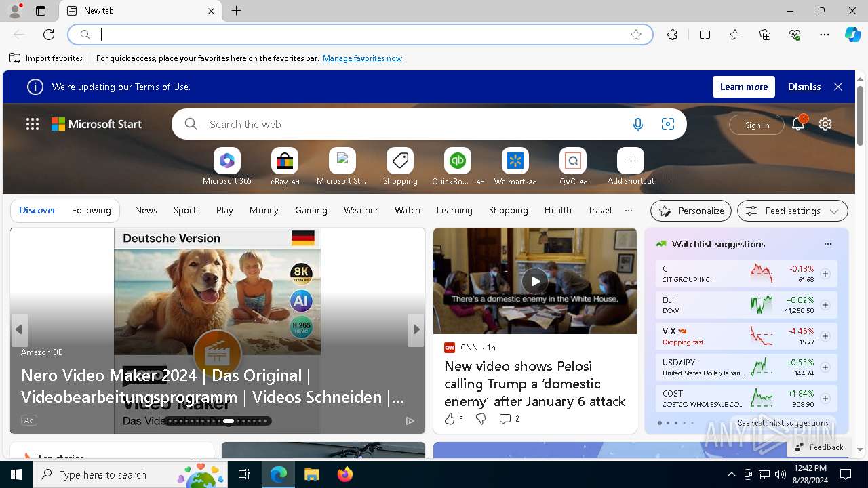Viewport: 868px width, 488px height.
Task: Start visual search camera icon
Action: 668,124
